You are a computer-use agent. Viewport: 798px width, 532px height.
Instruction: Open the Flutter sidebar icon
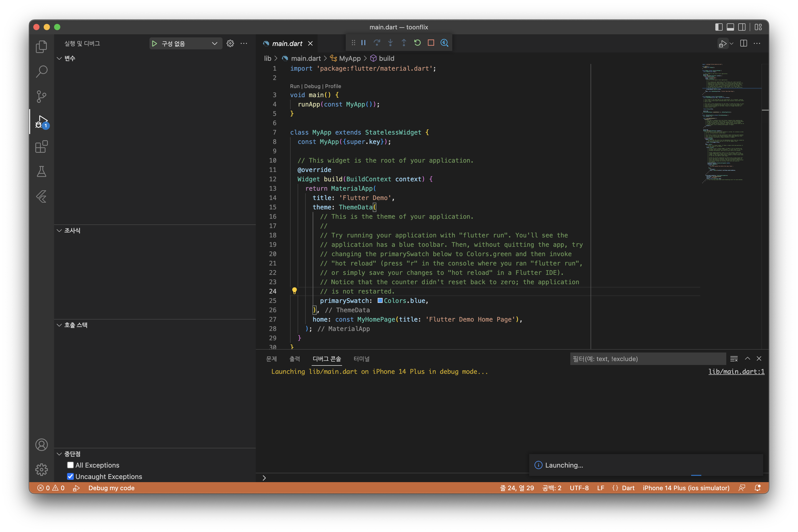tap(41, 196)
